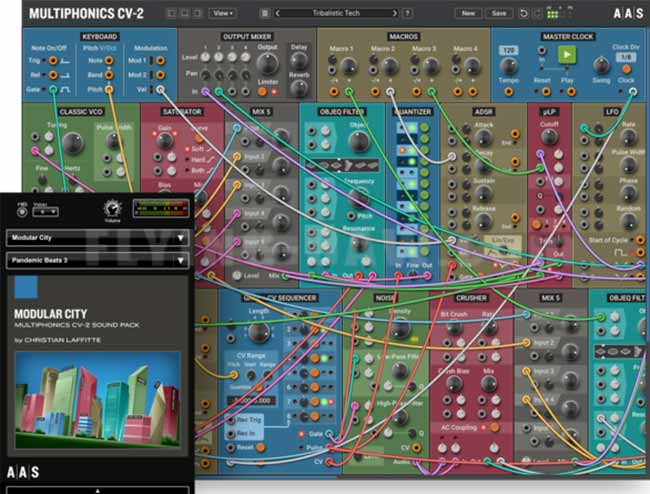Expand the bottom panel with the up arrow
This screenshot has height=494, width=650.
98,491
